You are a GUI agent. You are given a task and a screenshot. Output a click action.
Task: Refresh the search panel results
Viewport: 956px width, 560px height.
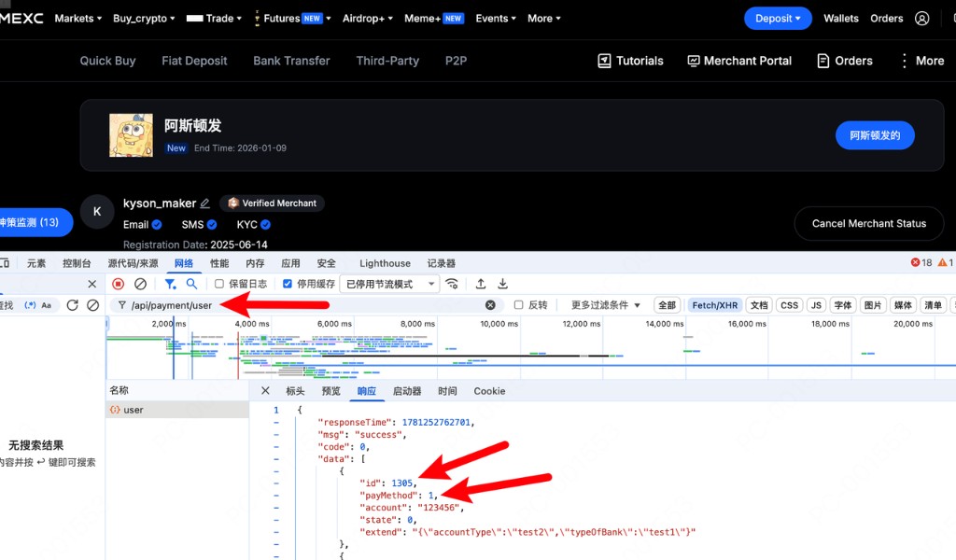(x=72, y=305)
